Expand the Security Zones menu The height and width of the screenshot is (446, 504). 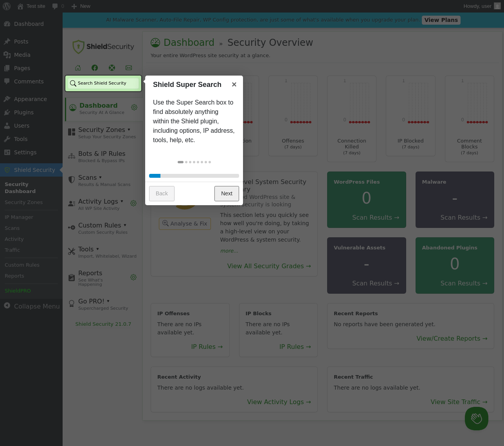[129, 130]
